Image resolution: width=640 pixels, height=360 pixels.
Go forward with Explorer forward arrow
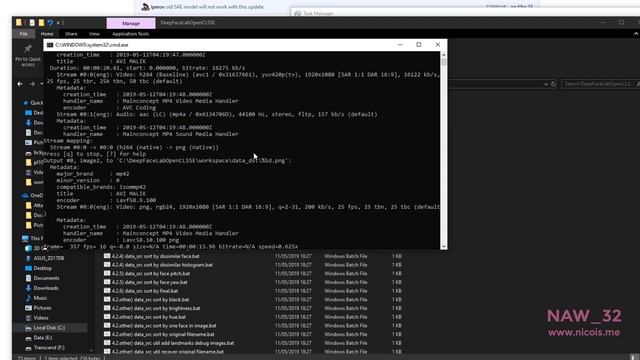pos(32,84)
